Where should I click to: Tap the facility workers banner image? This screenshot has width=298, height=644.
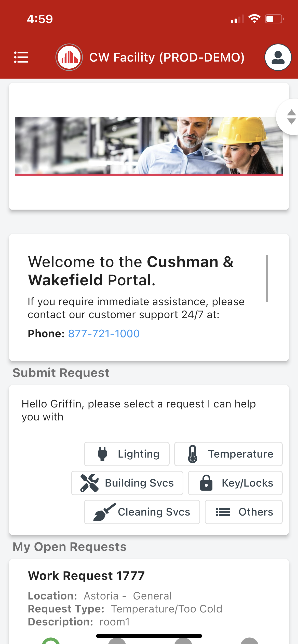pos(149,146)
